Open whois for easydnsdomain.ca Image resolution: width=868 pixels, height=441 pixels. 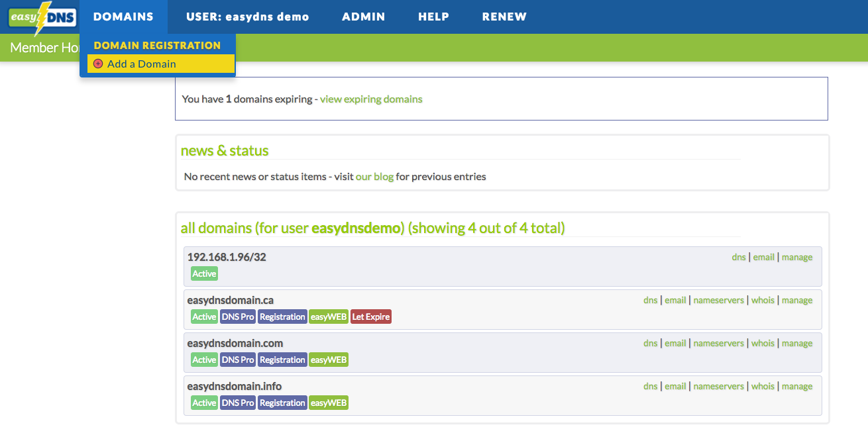763,301
